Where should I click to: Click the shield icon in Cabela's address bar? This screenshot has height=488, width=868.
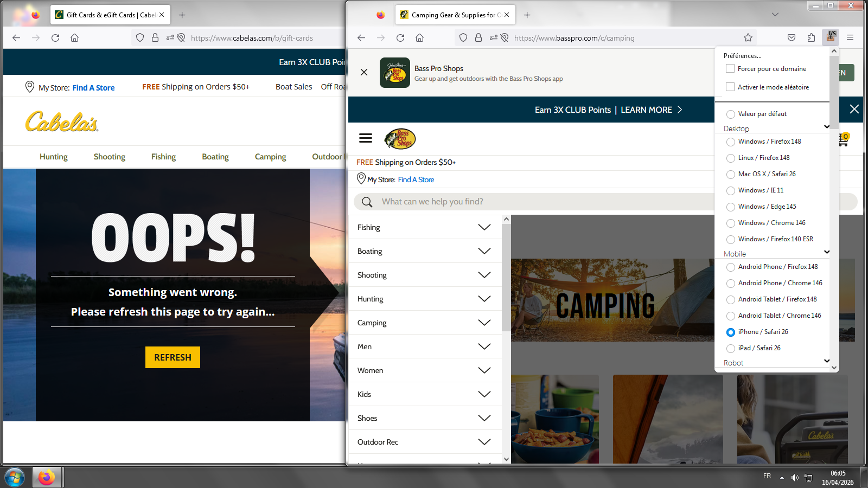click(140, 37)
